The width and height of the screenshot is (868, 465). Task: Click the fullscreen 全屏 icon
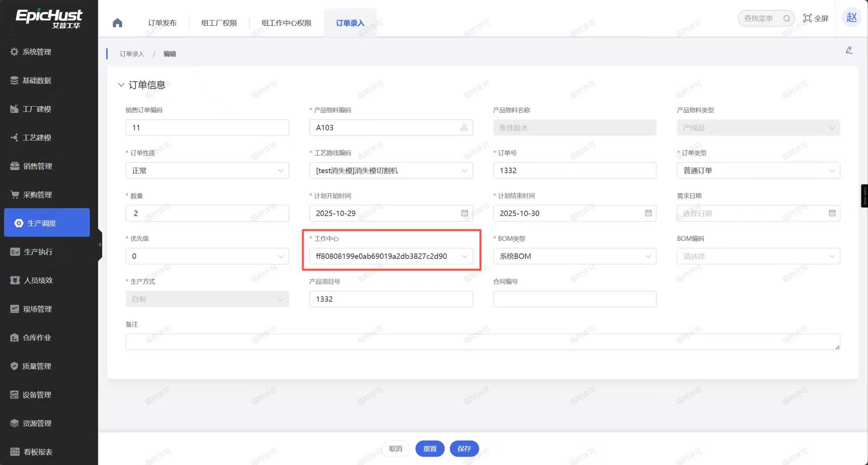[x=807, y=18]
